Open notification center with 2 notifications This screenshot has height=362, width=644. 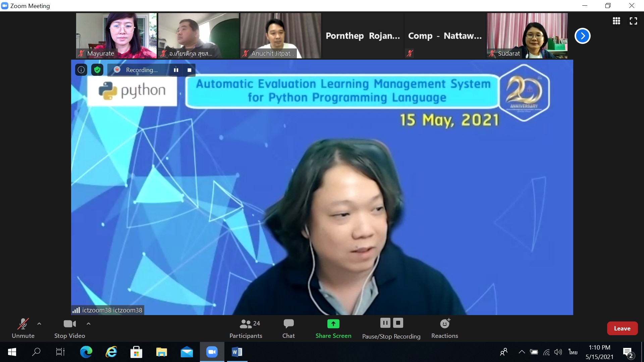[628, 352]
